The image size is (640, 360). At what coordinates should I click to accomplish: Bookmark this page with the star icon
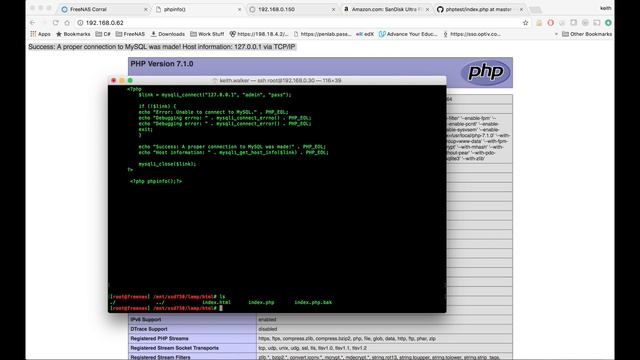525,23
